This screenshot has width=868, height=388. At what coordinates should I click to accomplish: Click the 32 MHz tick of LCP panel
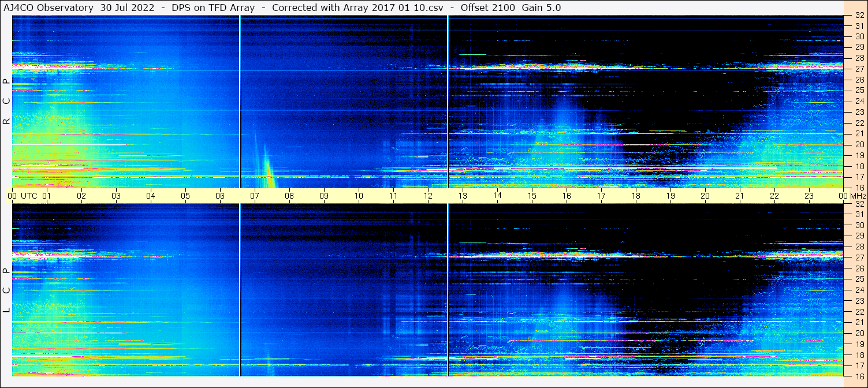point(859,204)
